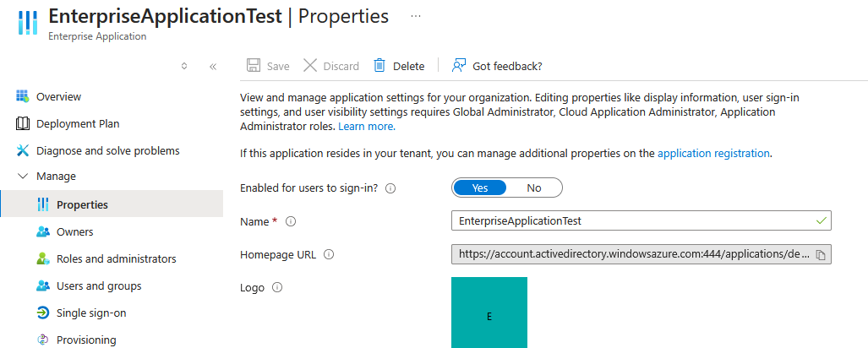Click the Single sign-on arrow icon
Screen dimensions: 868x348
pyautogui.click(x=42, y=313)
